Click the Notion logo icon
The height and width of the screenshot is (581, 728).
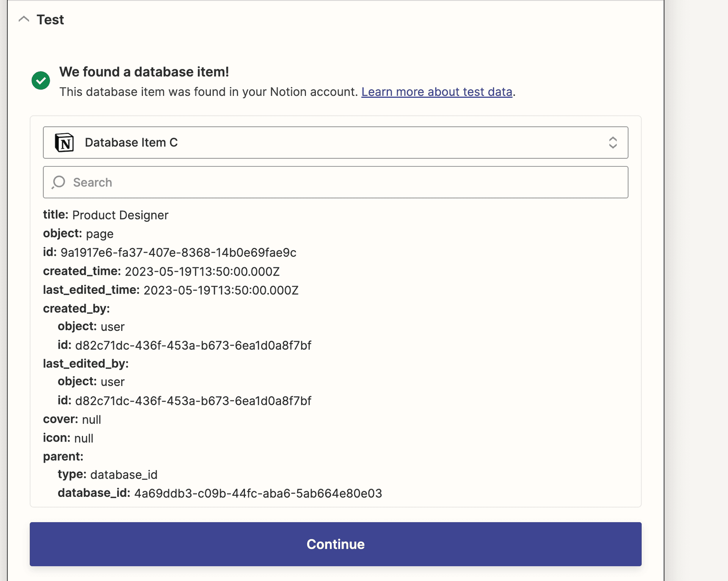(64, 143)
